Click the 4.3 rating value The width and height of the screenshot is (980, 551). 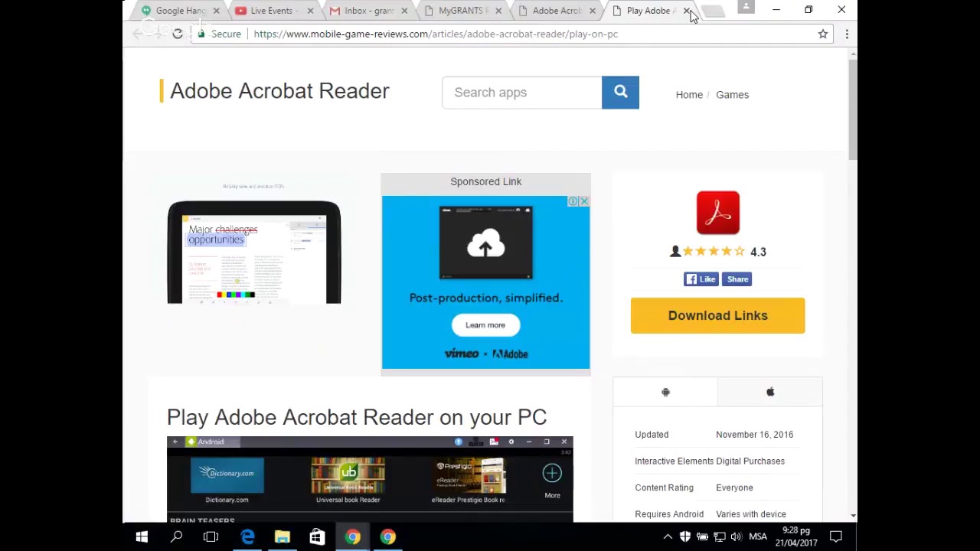point(758,252)
